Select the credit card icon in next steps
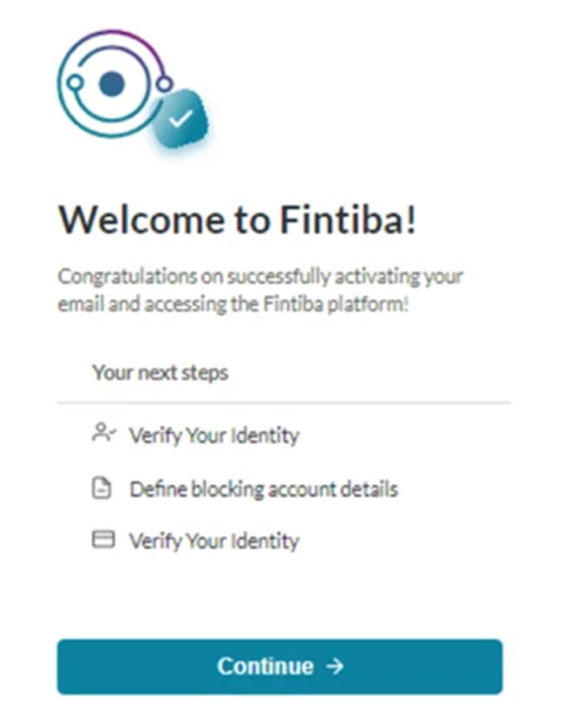 [x=103, y=540]
